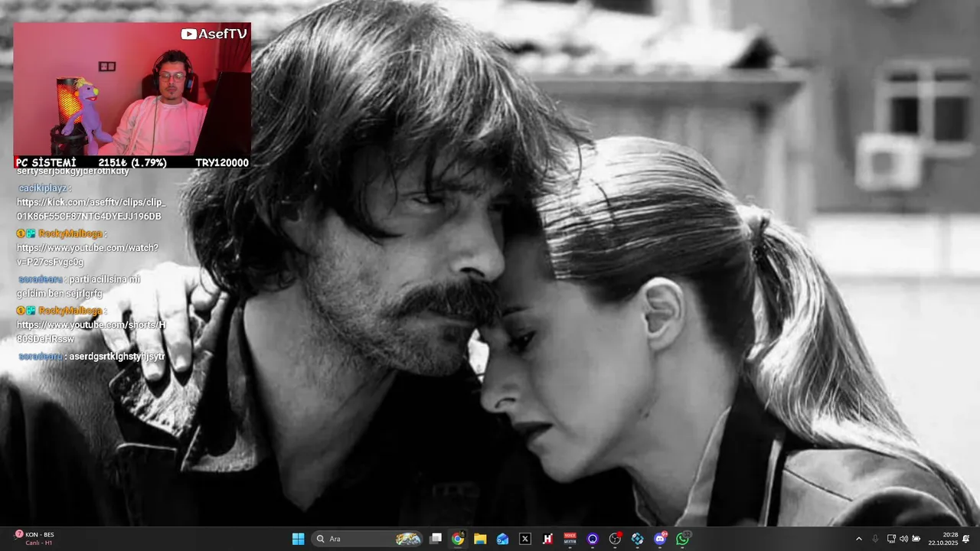Open Task View from the taskbar
Screen dimensions: 980x551
436,539
